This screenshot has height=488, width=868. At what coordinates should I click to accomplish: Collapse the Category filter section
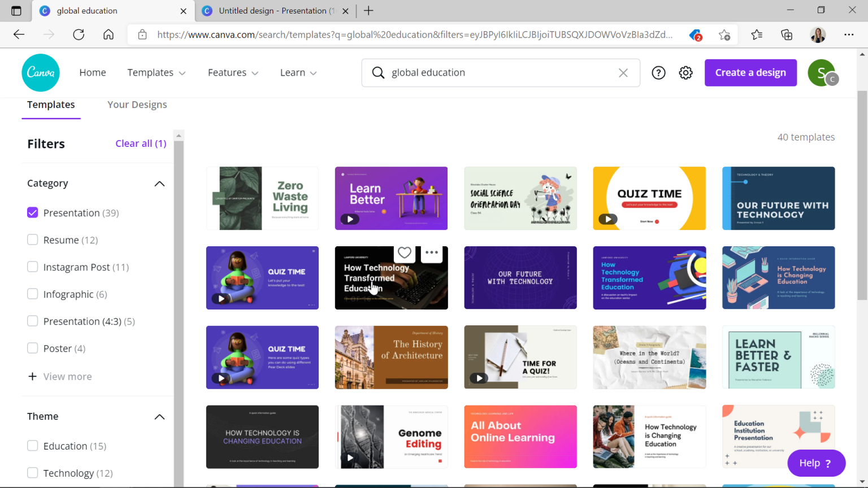(x=159, y=183)
